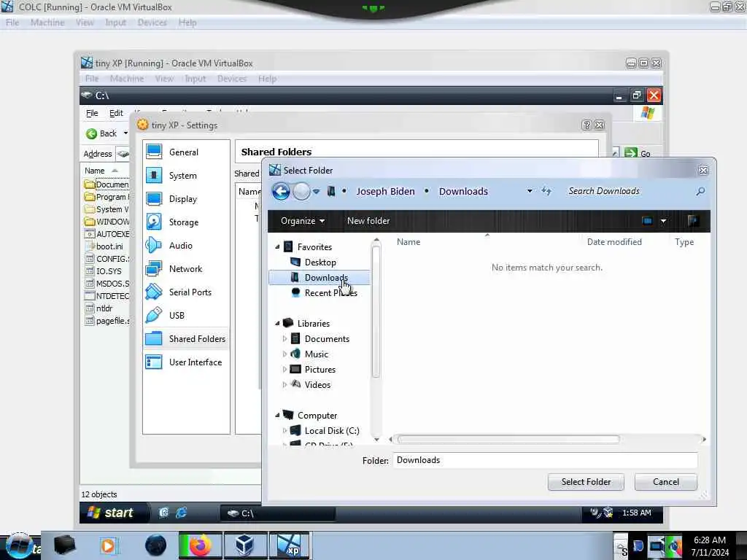Open recent locations dropdown next to nav buttons
The height and width of the screenshot is (560, 747).
317,192
